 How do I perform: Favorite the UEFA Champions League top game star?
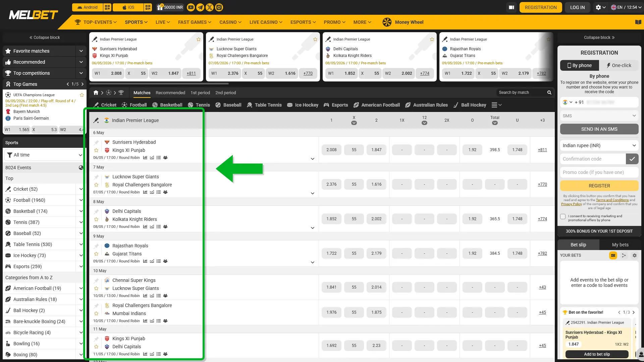click(x=82, y=95)
